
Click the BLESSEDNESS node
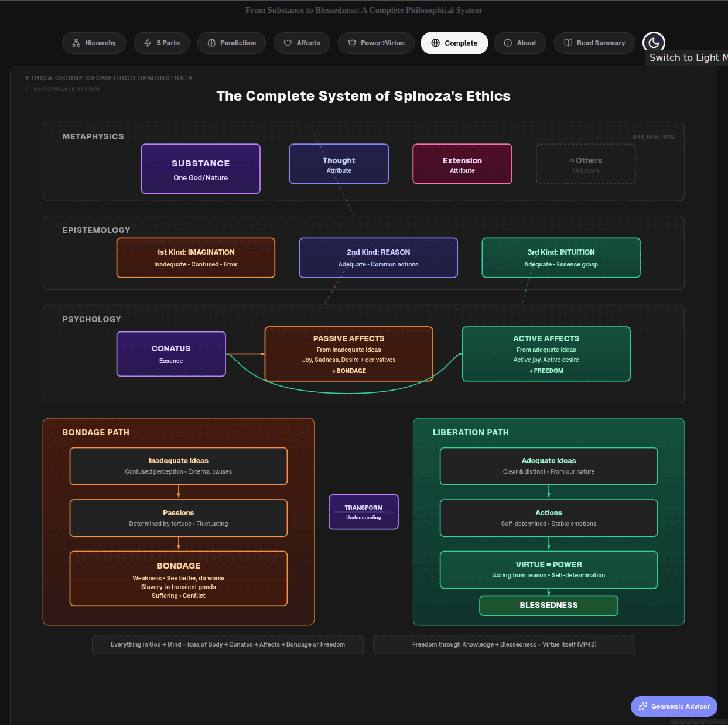click(x=549, y=606)
